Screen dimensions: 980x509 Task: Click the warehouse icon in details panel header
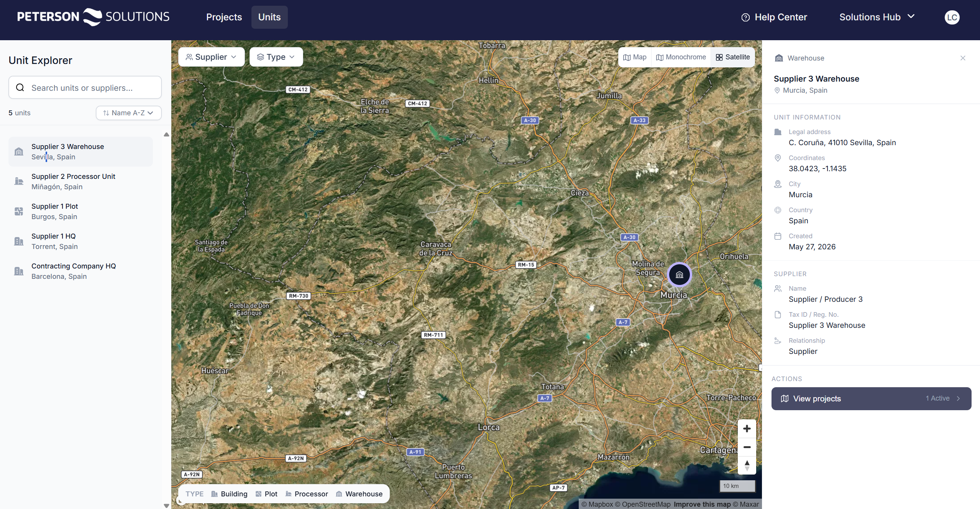point(779,58)
